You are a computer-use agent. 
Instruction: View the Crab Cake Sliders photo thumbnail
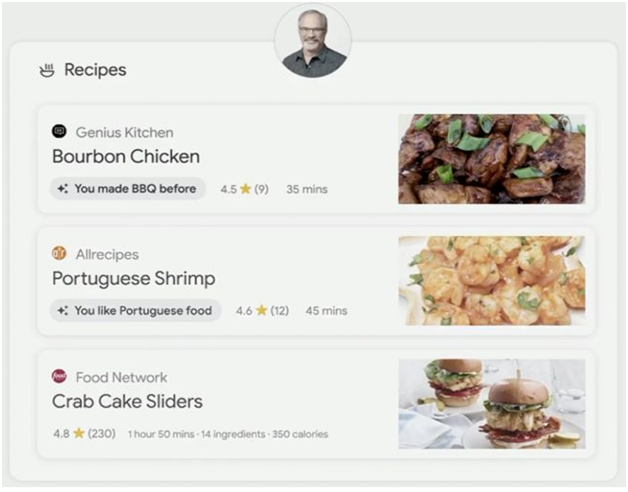pyautogui.click(x=491, y=404)
